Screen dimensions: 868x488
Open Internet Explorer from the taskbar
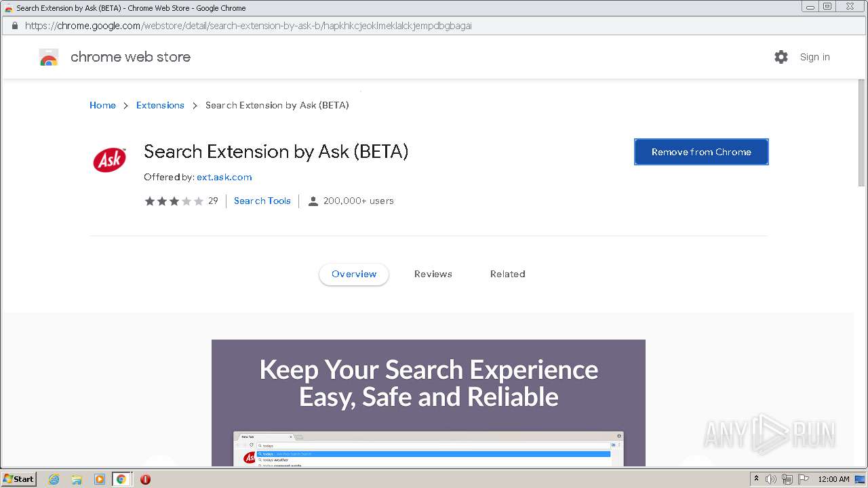pos(54,479)
